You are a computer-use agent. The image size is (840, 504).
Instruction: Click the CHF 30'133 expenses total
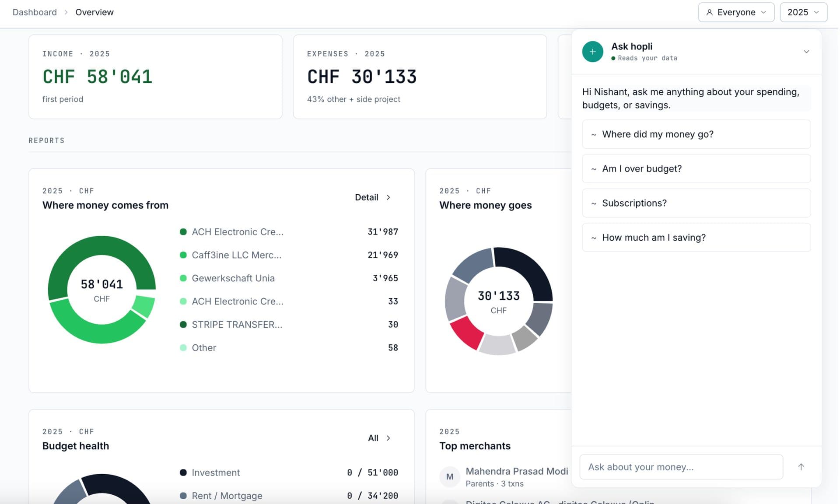(x=362, y=77)
